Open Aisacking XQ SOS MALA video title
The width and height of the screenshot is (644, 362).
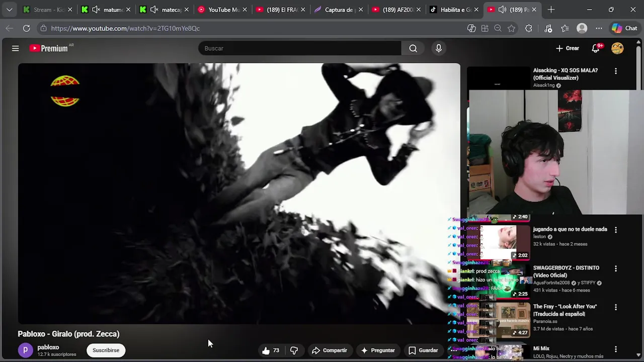[566, 74]
